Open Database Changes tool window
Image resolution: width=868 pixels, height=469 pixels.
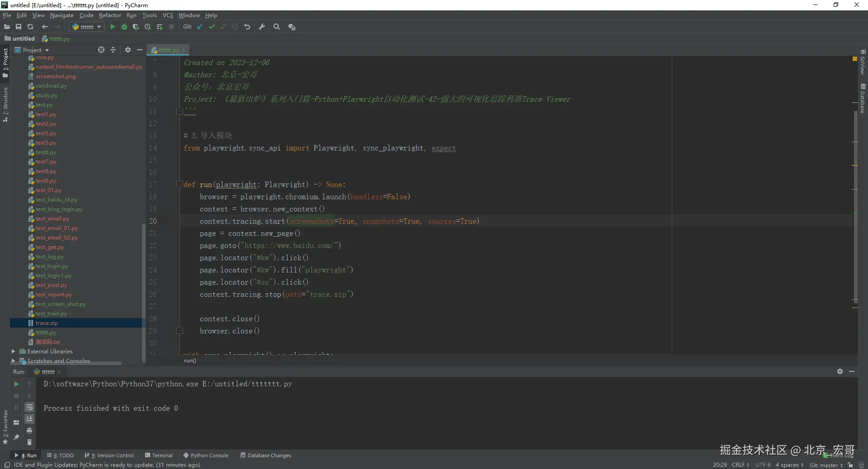pyautogui.click(x=266, y=455)
